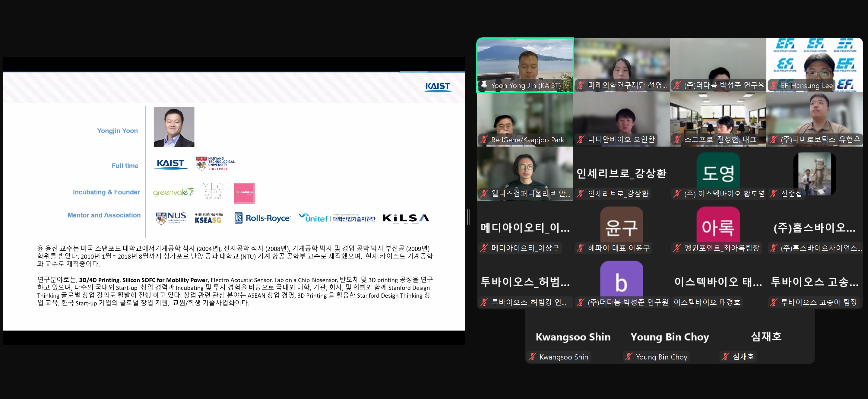This screenshot has height=399, width=868.
Task: Click muted mic icon beside 신준섭 name
Action: (x=774, y=193)
